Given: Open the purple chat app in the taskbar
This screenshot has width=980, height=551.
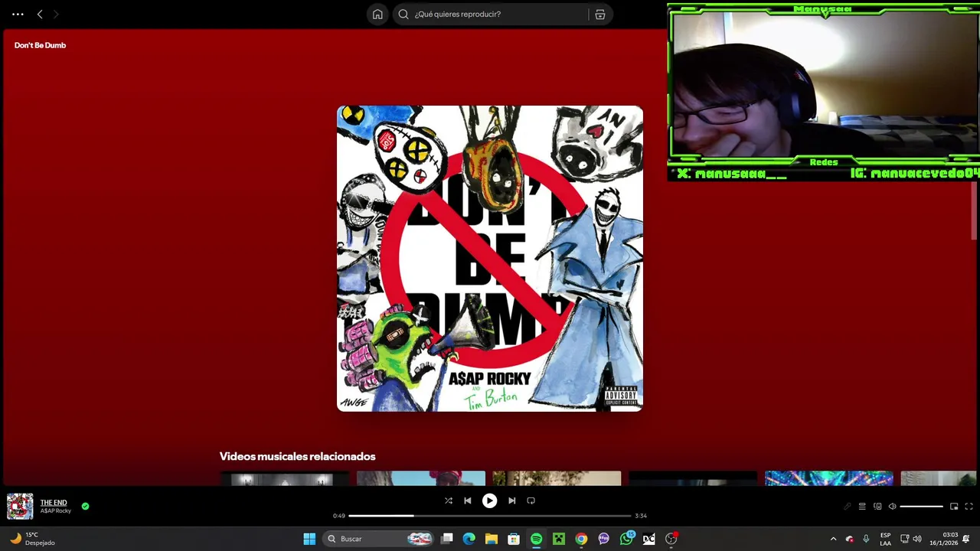Looking at the screenshot, I should (603, 539).
